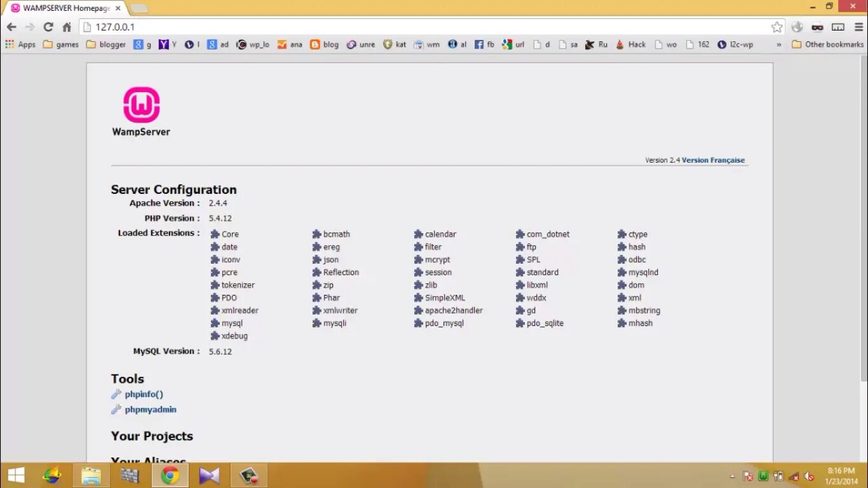
Task: Open the Hack bookmark
Action: (x=631, y=44)
